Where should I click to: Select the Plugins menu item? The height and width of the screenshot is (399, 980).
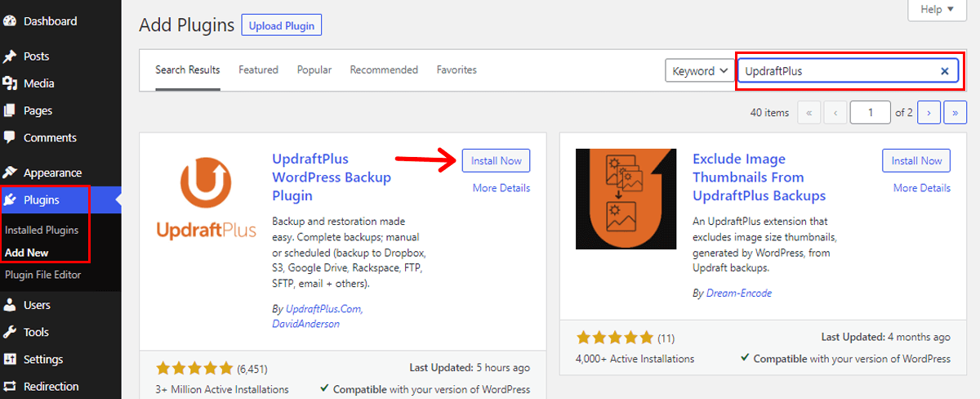click(60, 199)
